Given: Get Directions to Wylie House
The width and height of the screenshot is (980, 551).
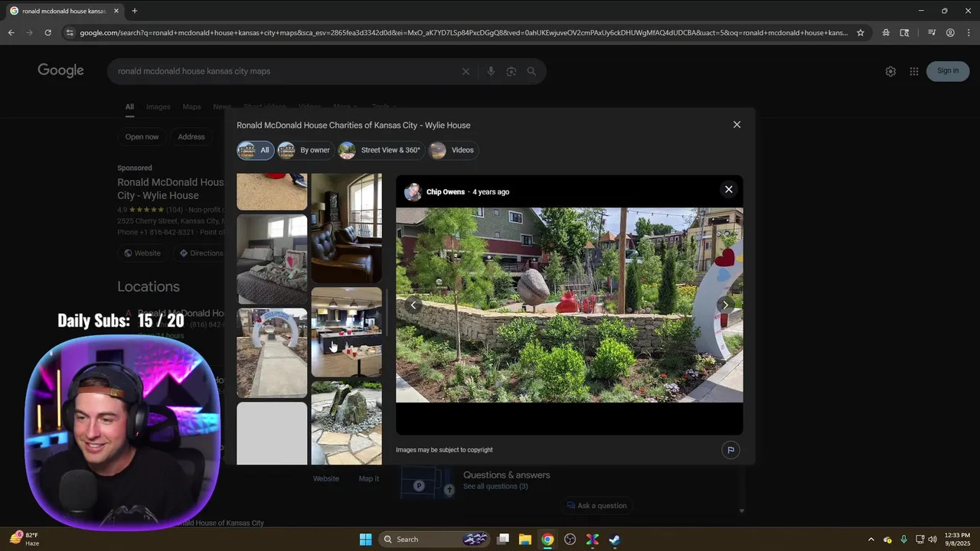Looking at the screenshot, I should point(199,253).
